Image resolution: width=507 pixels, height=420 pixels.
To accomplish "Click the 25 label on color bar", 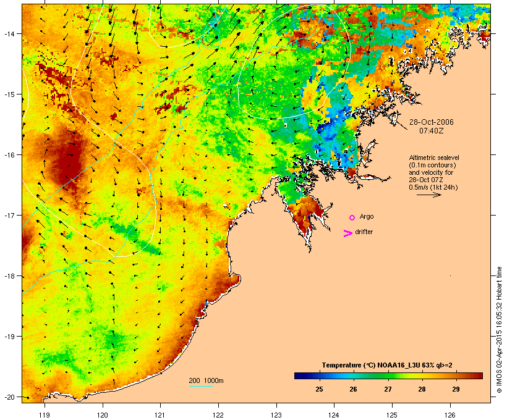I will pyautogui.click(x=319, y=389).
